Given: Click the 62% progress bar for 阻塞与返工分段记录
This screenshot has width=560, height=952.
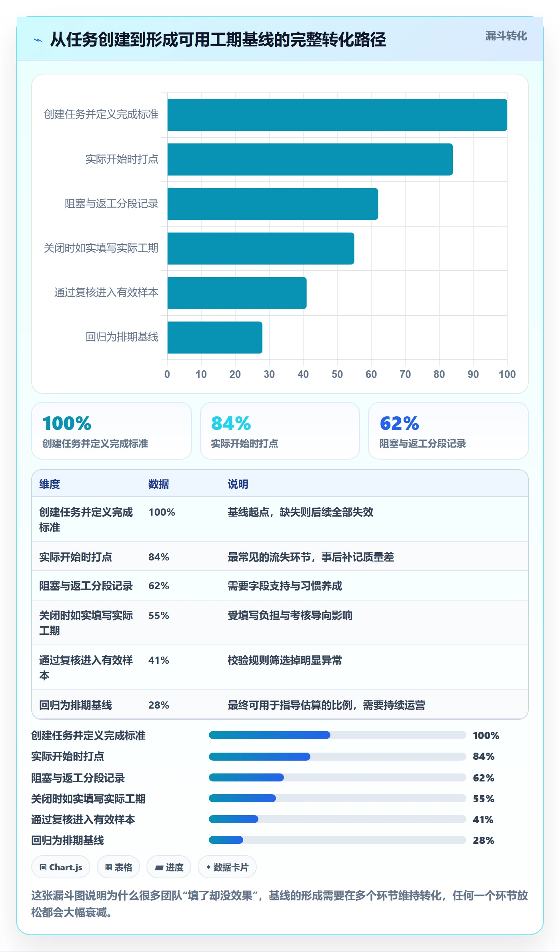Looking at the screenshot, I should [337, 777].
